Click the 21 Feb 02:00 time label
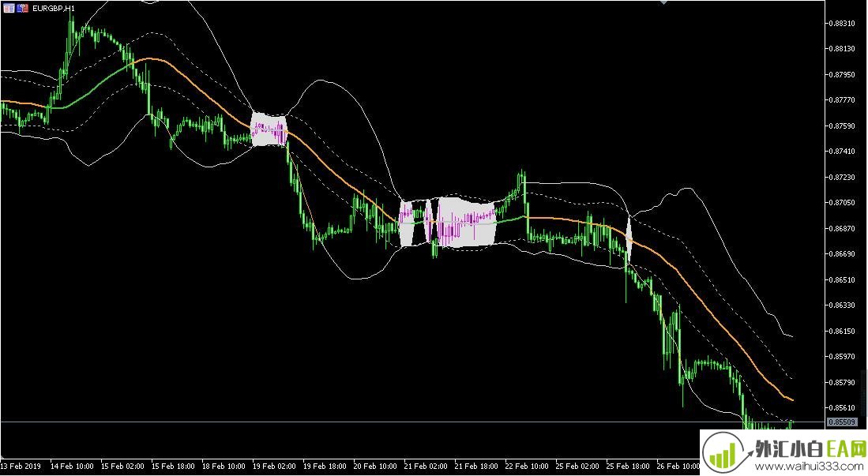868x476 pixels. [x=426, y=466]
